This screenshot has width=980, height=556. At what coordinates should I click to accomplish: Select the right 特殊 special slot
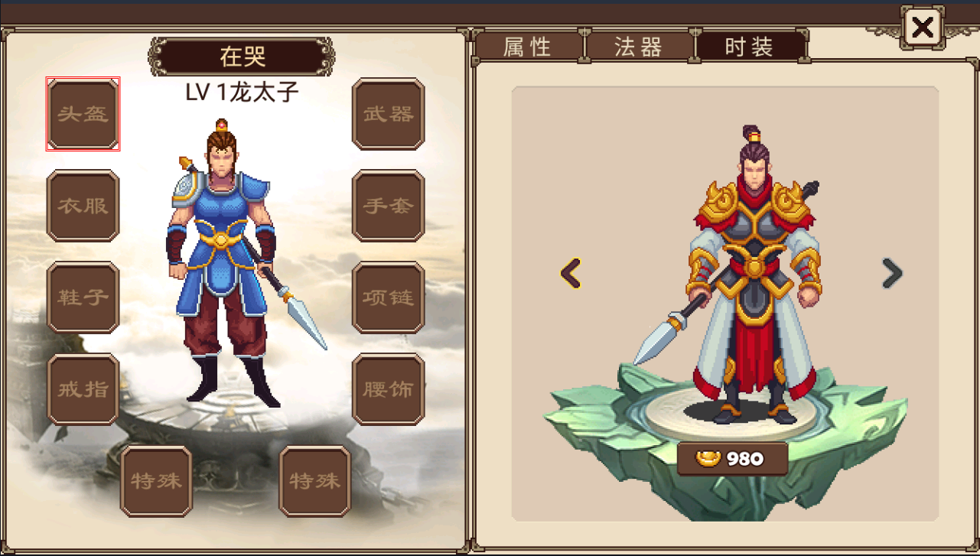pyautogui.click(x=314, y=481)
